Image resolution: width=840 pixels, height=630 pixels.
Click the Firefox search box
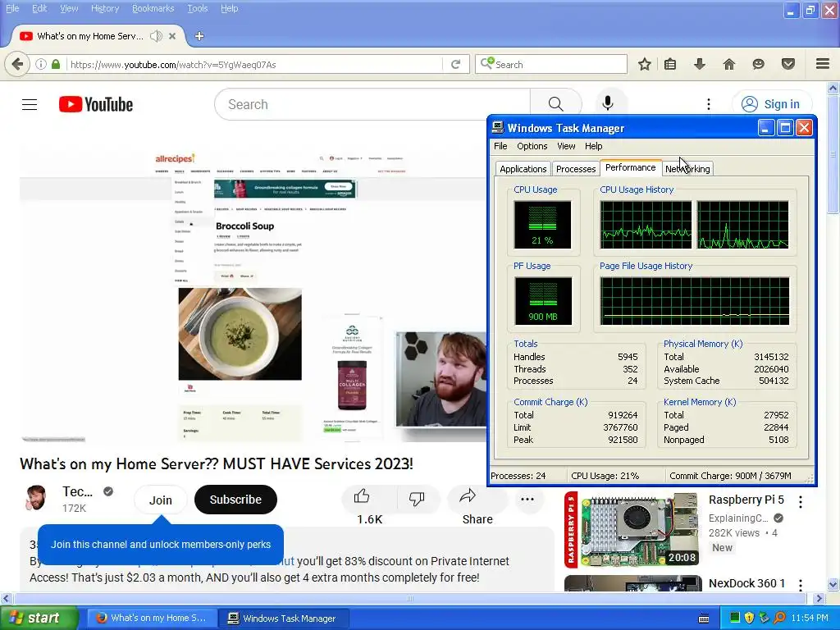551,64
